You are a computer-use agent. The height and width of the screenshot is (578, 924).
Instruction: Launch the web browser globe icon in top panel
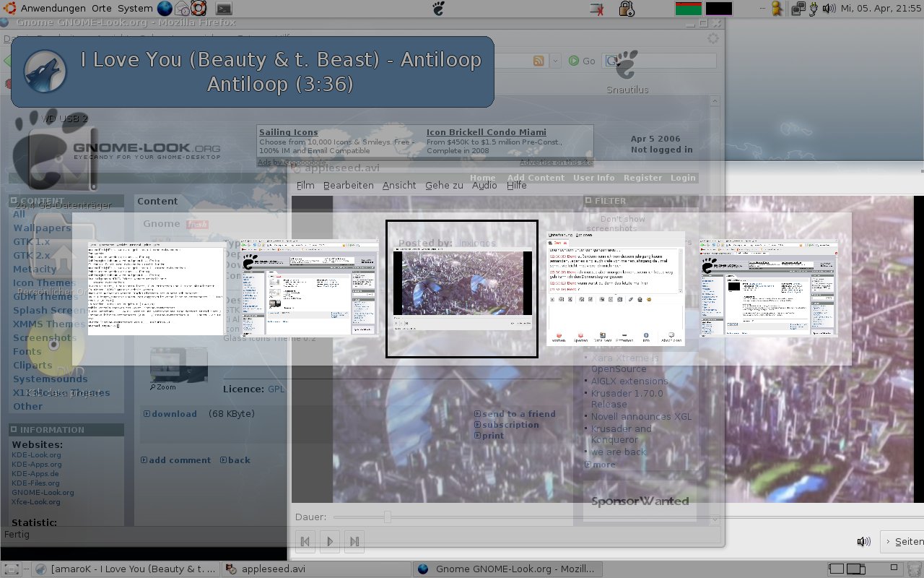pyautogui.click(x=165, y=9)
